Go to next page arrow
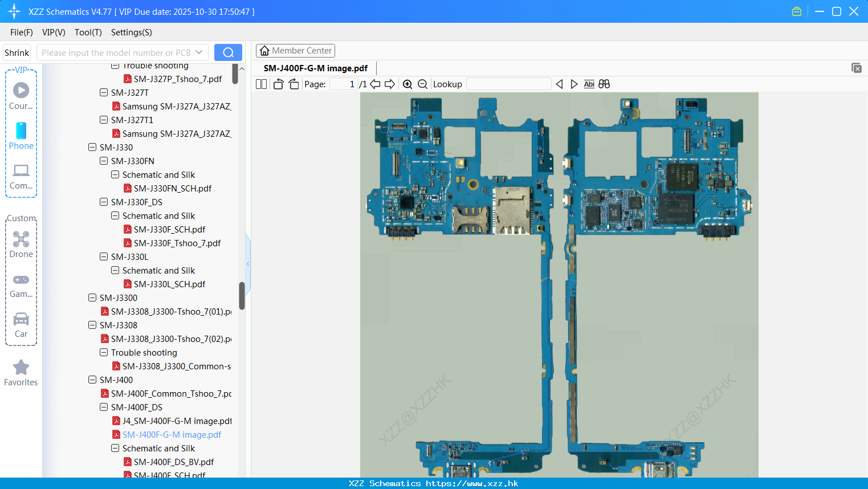 [390, 84]
